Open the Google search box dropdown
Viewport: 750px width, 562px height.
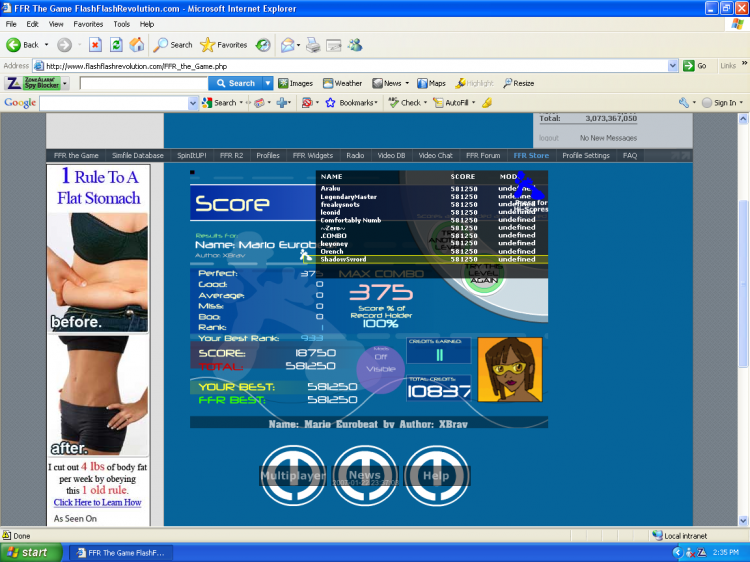[193, 103]
